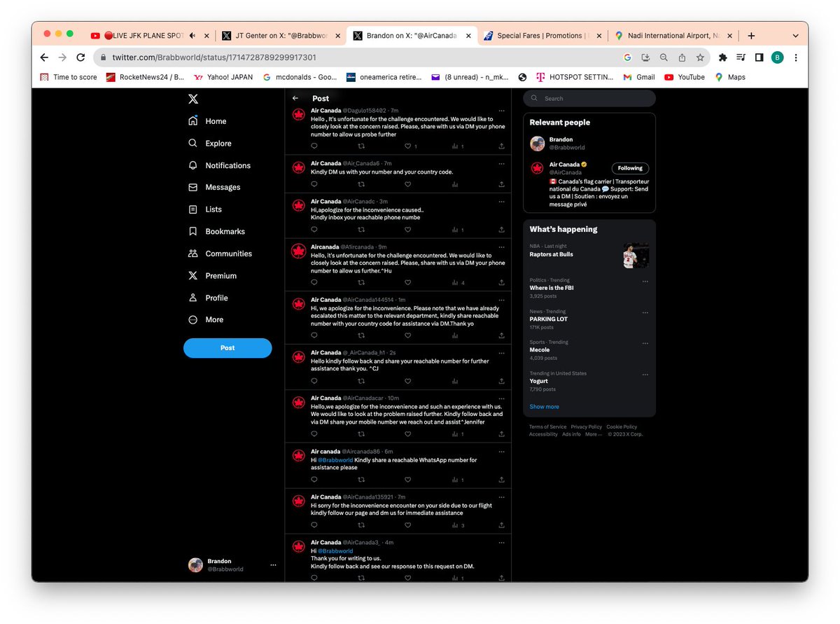Open the Maps bookmark
Image resolution: width=840 pixels, height=624 pixels.
[730, 77]
